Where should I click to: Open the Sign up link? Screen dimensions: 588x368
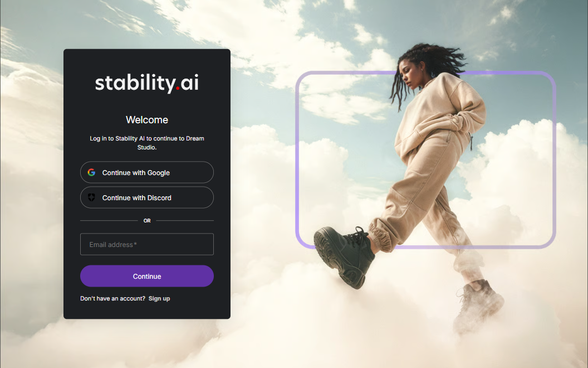159,298
